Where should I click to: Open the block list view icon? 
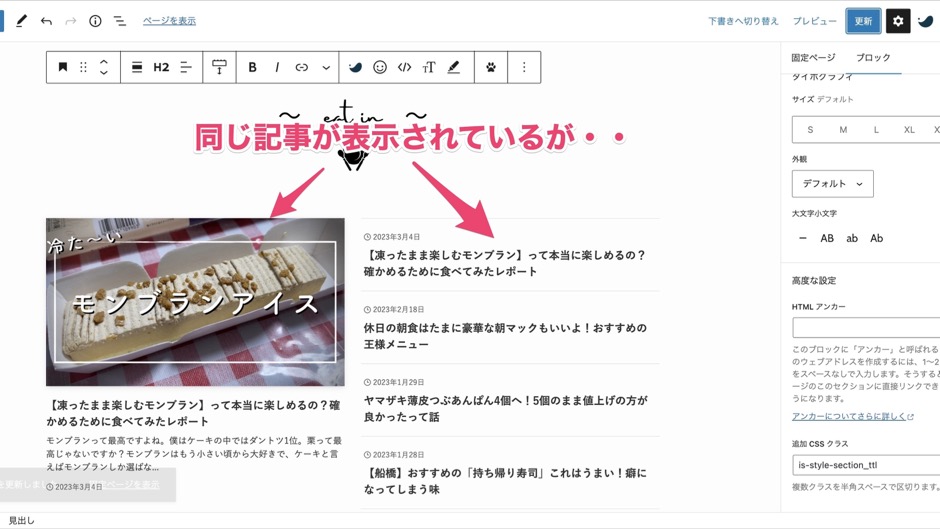click(x=120, y=21)
